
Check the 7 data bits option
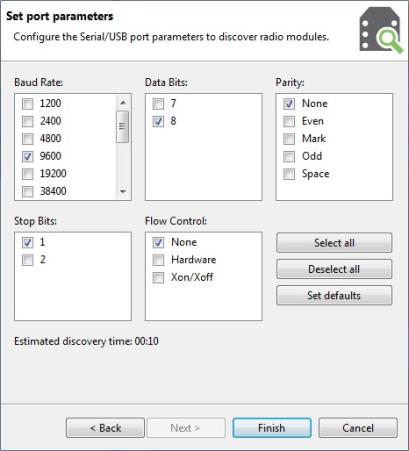click(158, 104)
